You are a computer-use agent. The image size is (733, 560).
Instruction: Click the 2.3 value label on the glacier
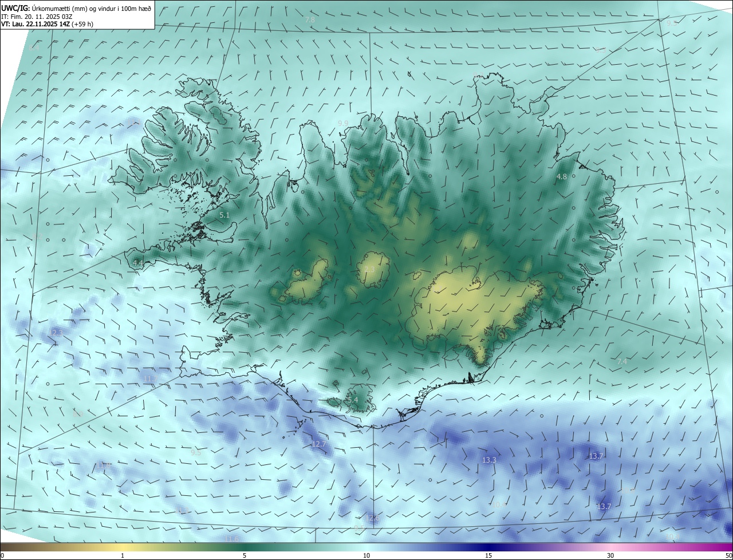pos(369,270)
